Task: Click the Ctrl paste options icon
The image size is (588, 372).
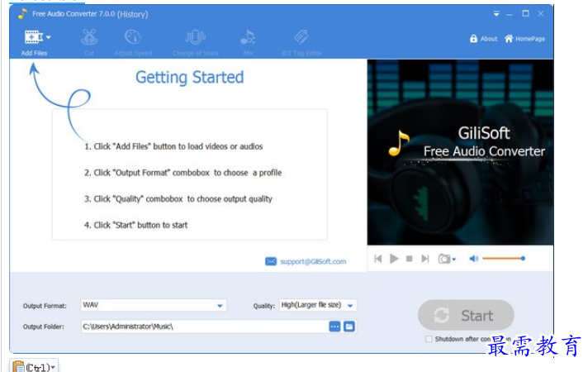Action: 34,366
